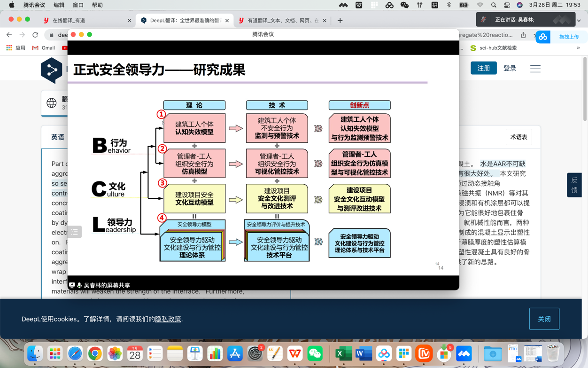Image resolution: width=588 pixels, height=368 pixels.
Task: Click the floating list icon in meeting window
Action: coord(75,232)
